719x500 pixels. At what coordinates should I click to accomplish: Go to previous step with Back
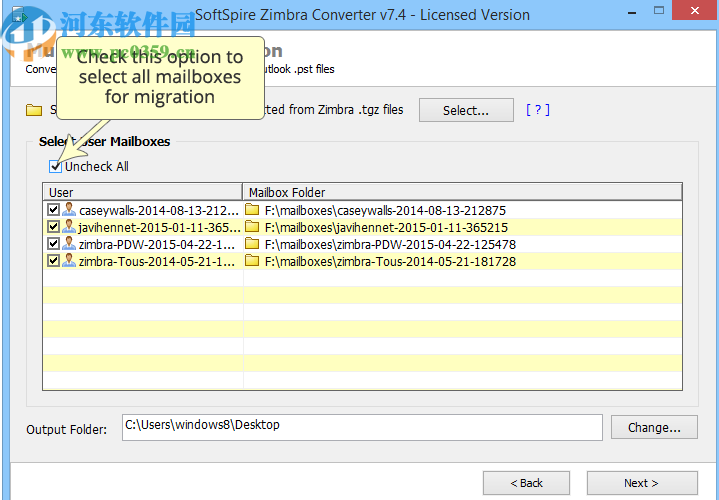526,483
